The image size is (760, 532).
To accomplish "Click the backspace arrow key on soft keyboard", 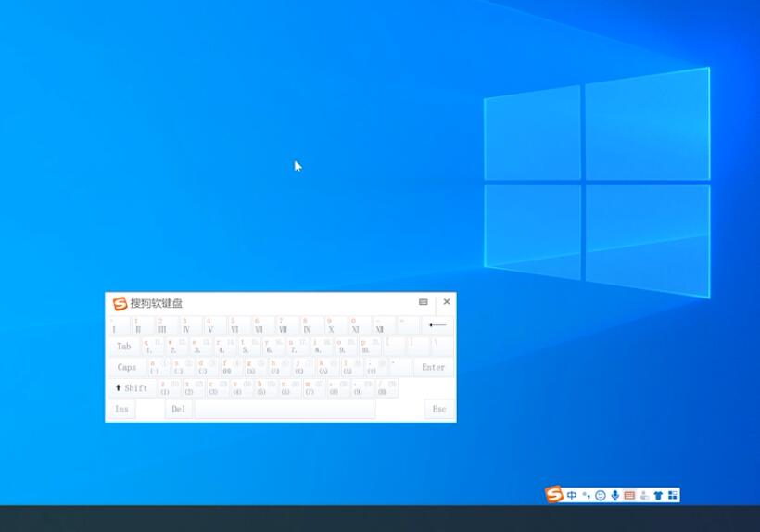I will 437,325.
